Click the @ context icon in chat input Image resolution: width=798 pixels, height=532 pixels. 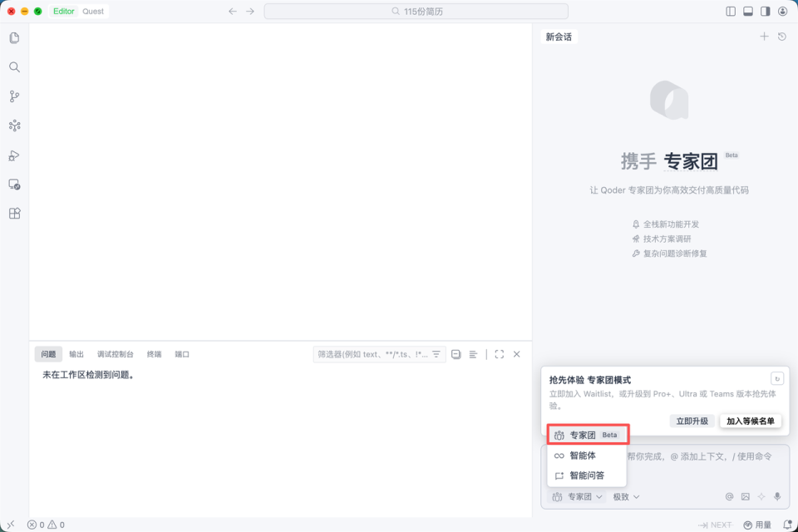(x=730, y=496)
